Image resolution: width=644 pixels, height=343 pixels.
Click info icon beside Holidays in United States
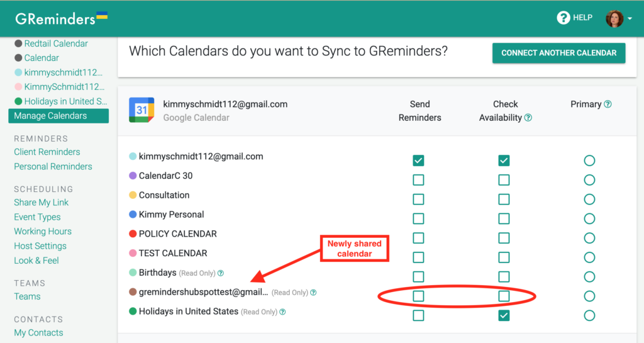282,312
